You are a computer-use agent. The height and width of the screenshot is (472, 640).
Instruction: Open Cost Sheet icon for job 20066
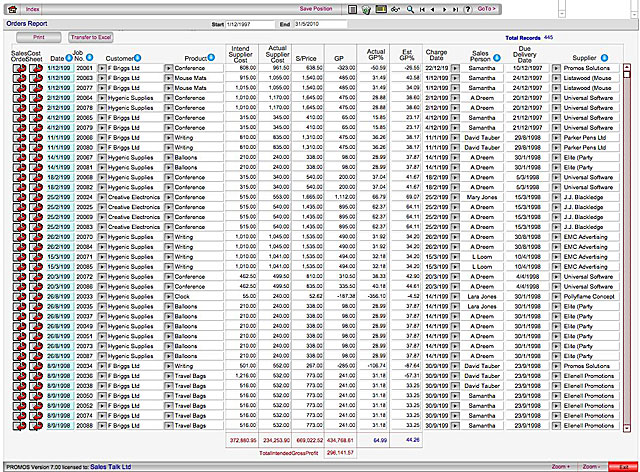(x=36, y=138)
